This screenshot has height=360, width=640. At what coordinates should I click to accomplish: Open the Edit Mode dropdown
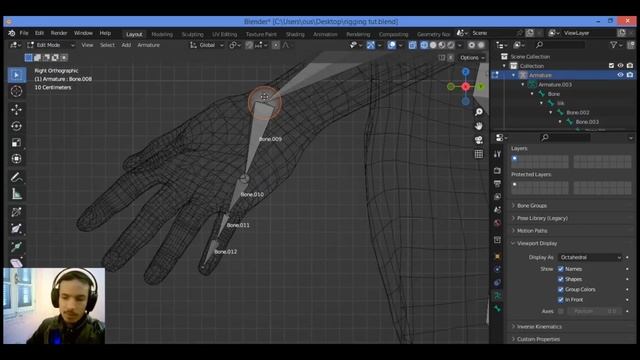(x=51, y=45)
